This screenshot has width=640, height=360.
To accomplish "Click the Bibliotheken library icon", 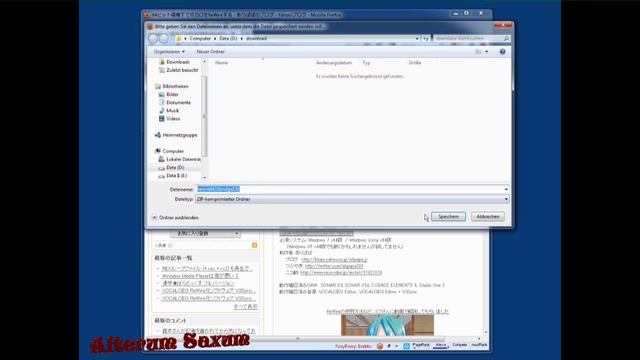I will (158, 86).
